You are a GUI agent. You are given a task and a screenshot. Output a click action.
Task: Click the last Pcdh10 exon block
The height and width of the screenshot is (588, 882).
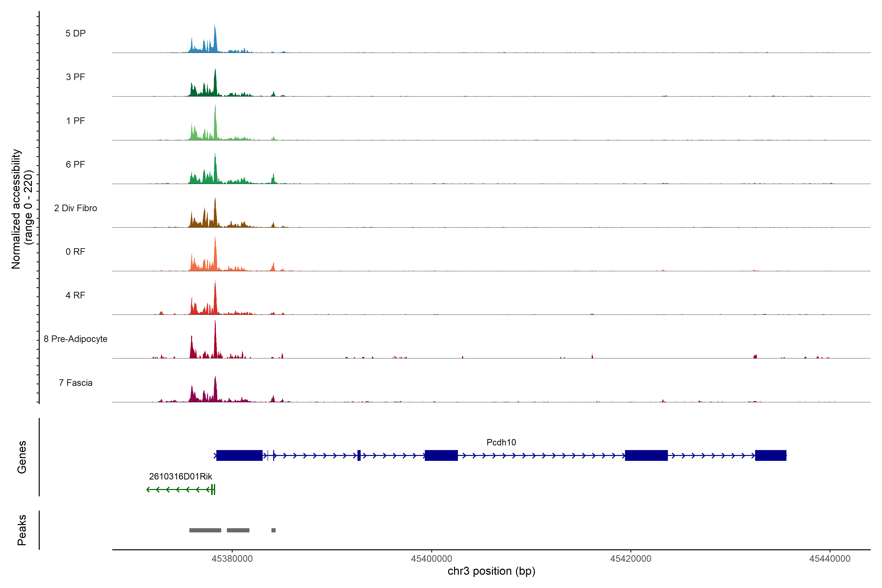click(770, 456)
